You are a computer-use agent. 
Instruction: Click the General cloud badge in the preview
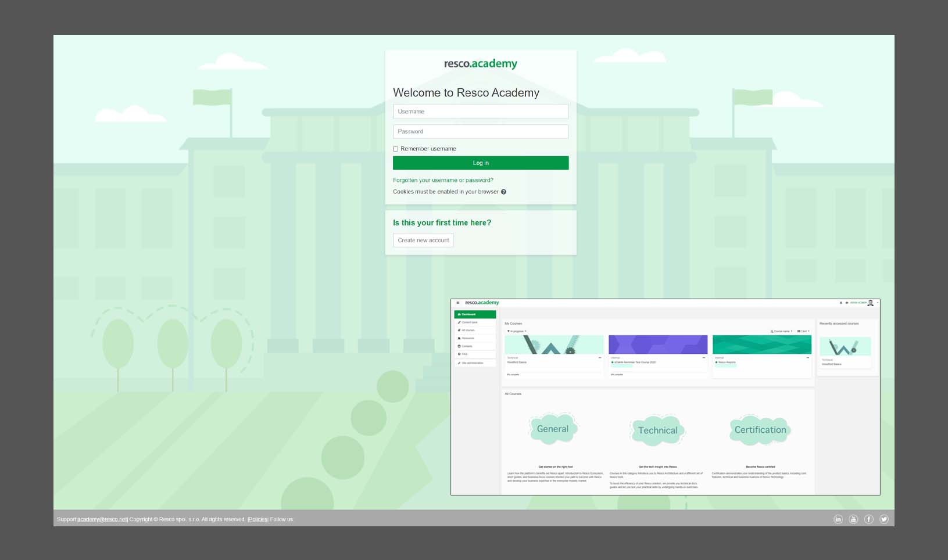[x=553, y=429]
